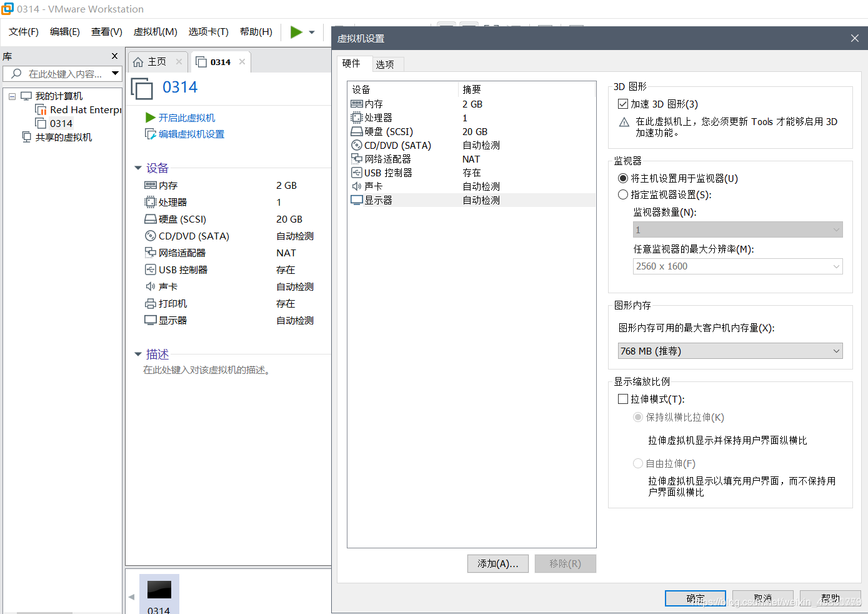Collapse the 我的计算机 tree node
The height and width of the screenshot is (614, 868).
tap(12, 96)
